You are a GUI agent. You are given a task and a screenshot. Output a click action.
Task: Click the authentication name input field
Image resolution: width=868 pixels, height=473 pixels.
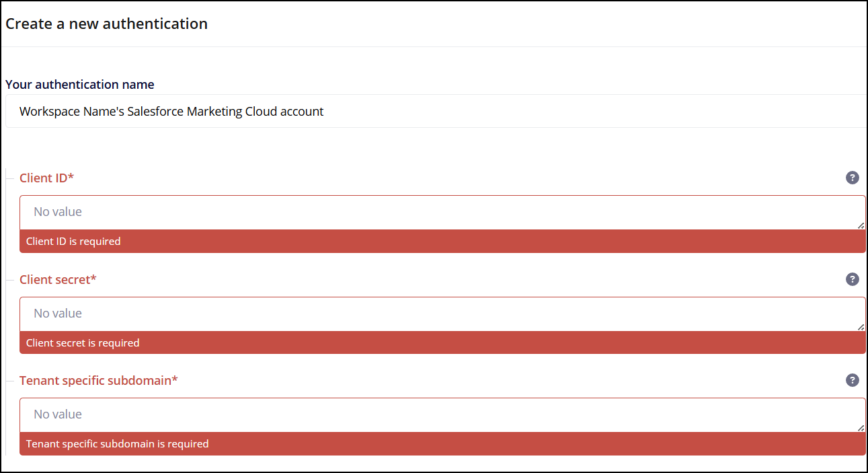436,111
